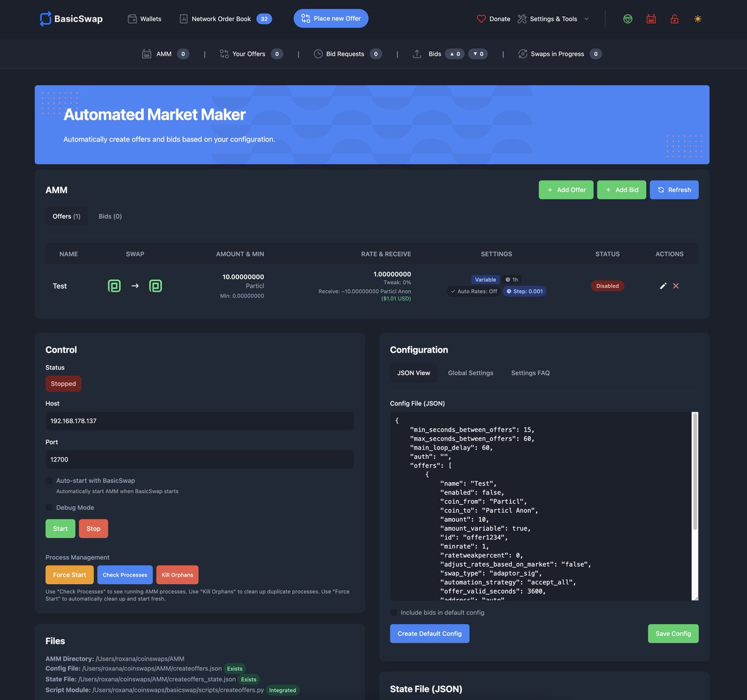Click Your Offers swap icon
The height and width of the screenshot is (700, 747).
pos(224,54)
